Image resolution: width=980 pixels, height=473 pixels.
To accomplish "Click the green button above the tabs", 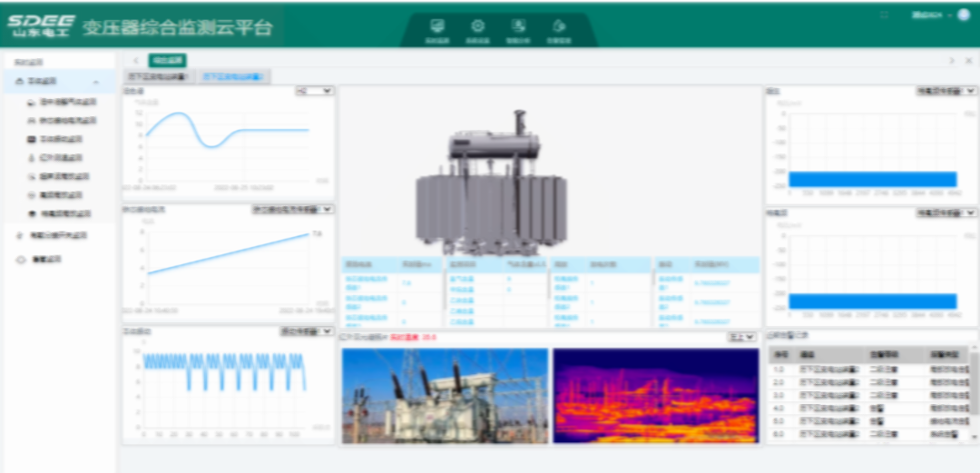I will pyautogui.click(x=167, y=60).
